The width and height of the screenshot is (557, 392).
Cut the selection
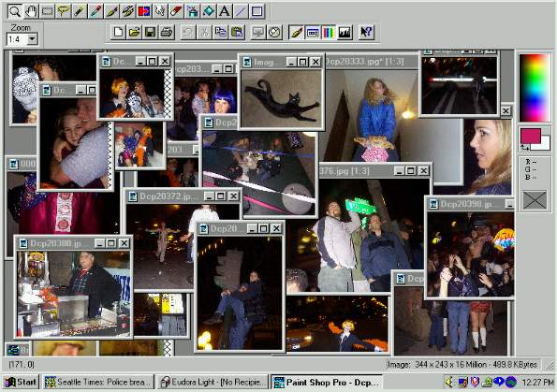pos(205,33)
